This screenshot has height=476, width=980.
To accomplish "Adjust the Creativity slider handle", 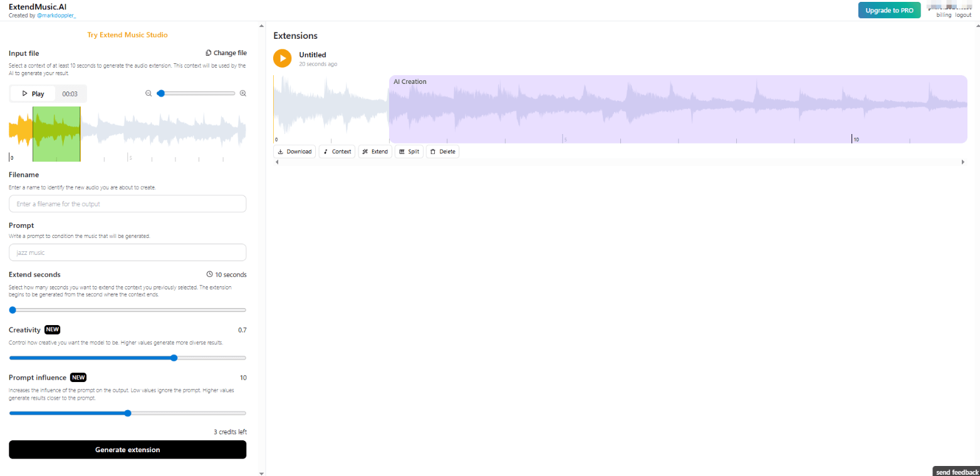I will click(174, 358).
